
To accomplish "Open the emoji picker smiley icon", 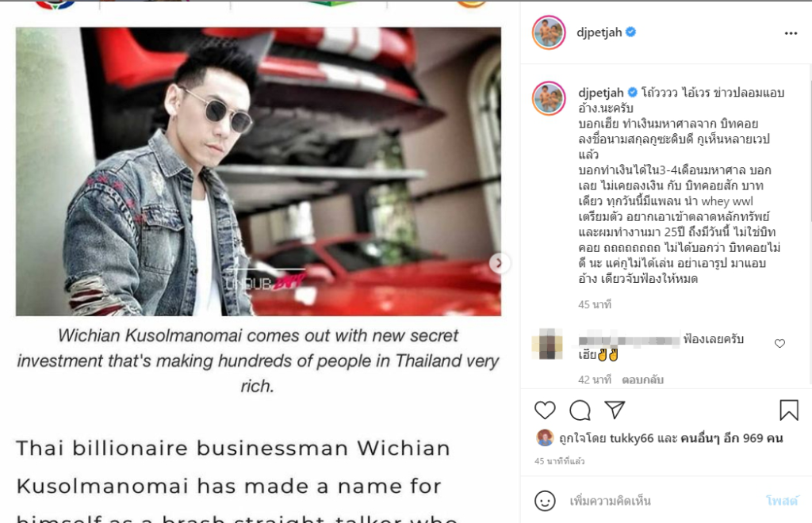I will tap(545, 501).
